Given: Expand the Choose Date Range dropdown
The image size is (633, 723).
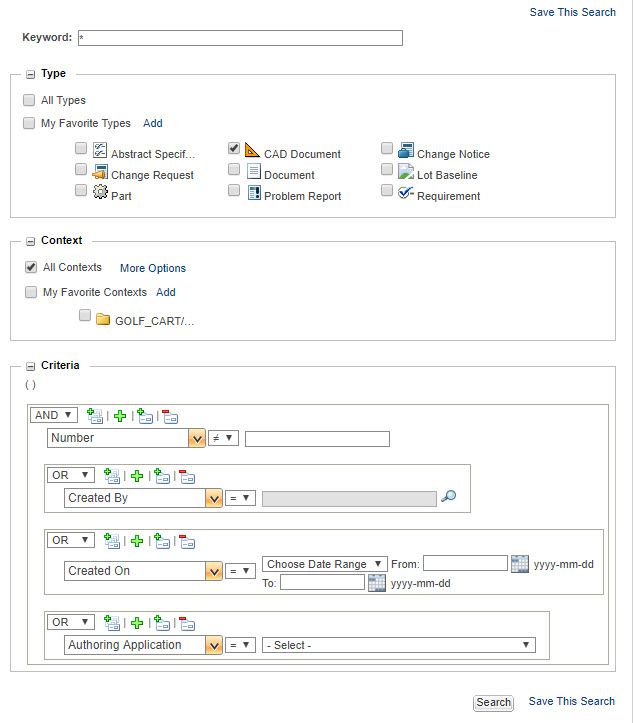Looking at the screenshot, I should 325,564.
